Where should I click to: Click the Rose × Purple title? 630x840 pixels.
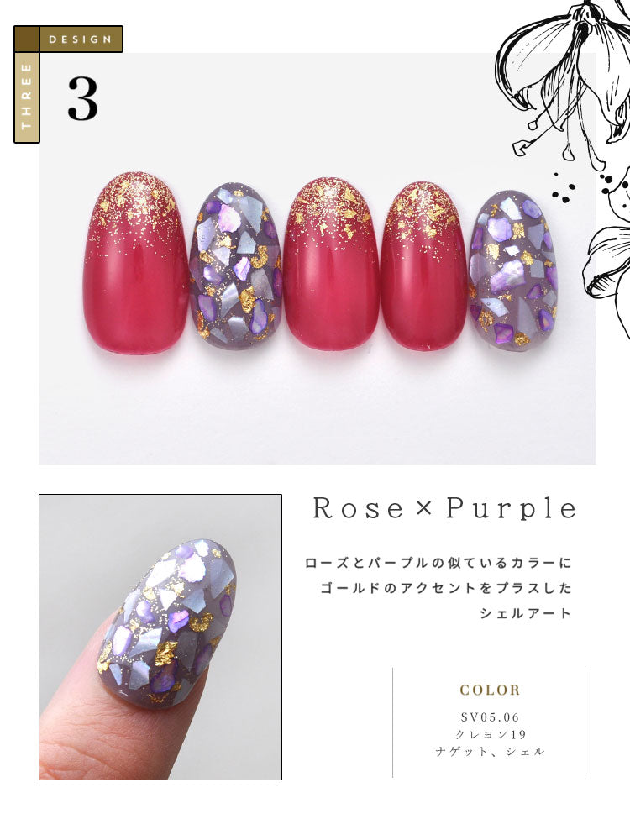(444, 508)
